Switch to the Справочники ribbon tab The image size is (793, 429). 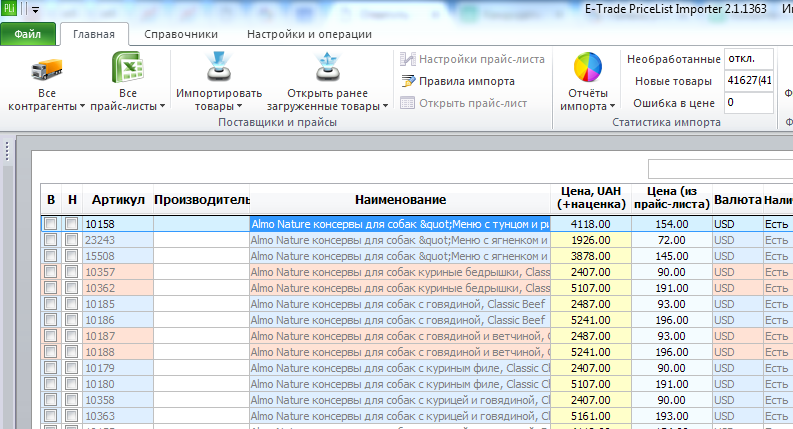coord(181,34)
